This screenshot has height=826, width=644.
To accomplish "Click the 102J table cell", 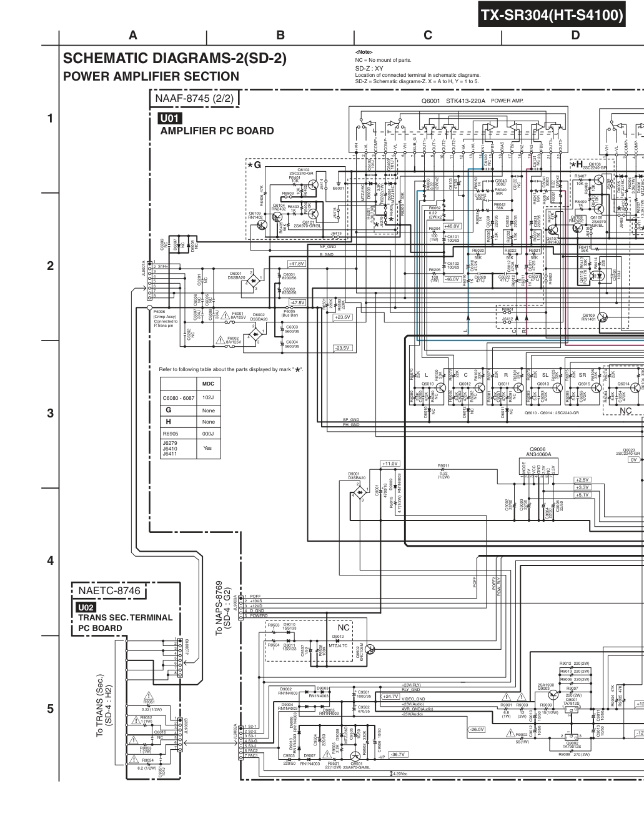I will coord(208,397).
